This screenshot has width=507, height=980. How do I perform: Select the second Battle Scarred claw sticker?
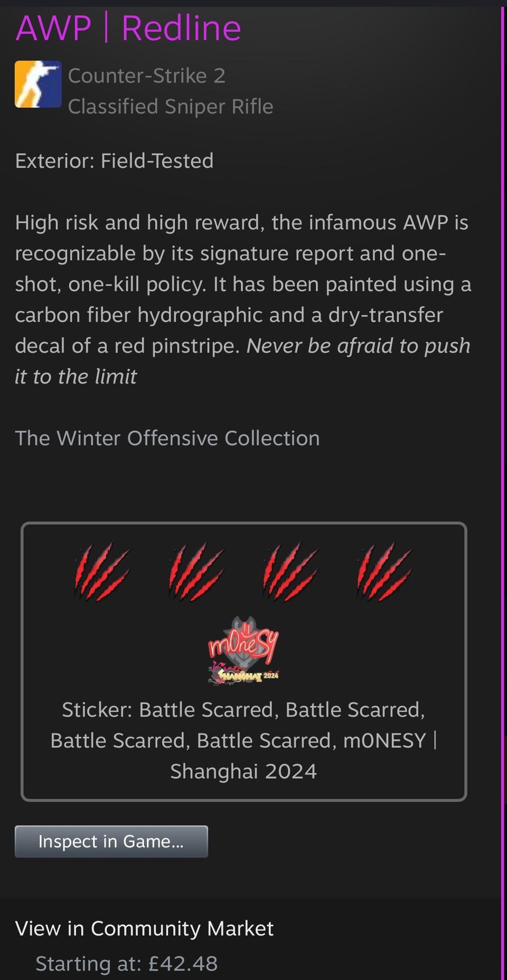tap(196, 571)
